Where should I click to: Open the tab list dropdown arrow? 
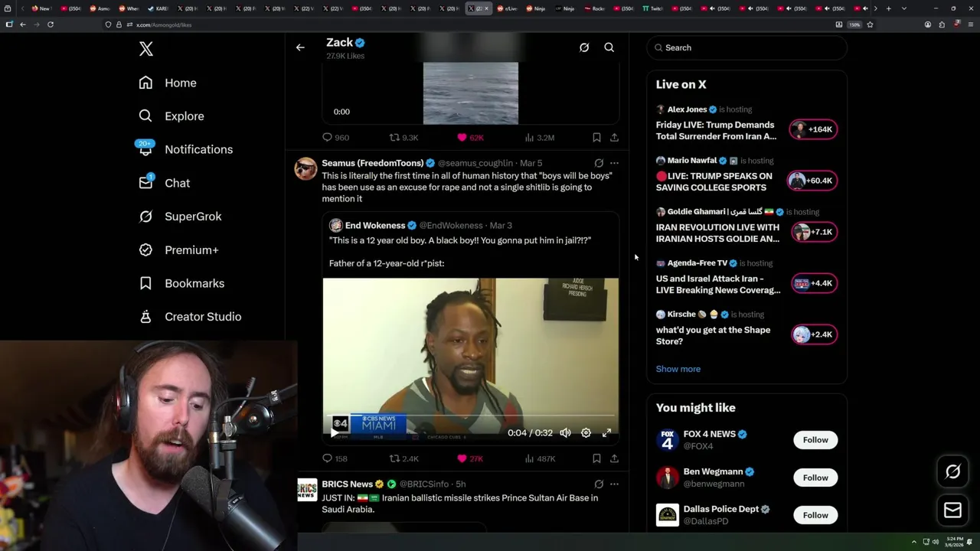pyautogui.click(x=904, y=8)
